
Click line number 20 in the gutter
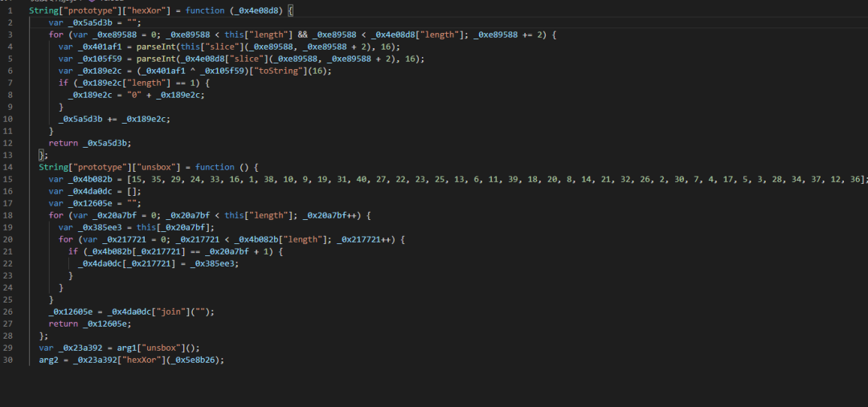[8, 239]
